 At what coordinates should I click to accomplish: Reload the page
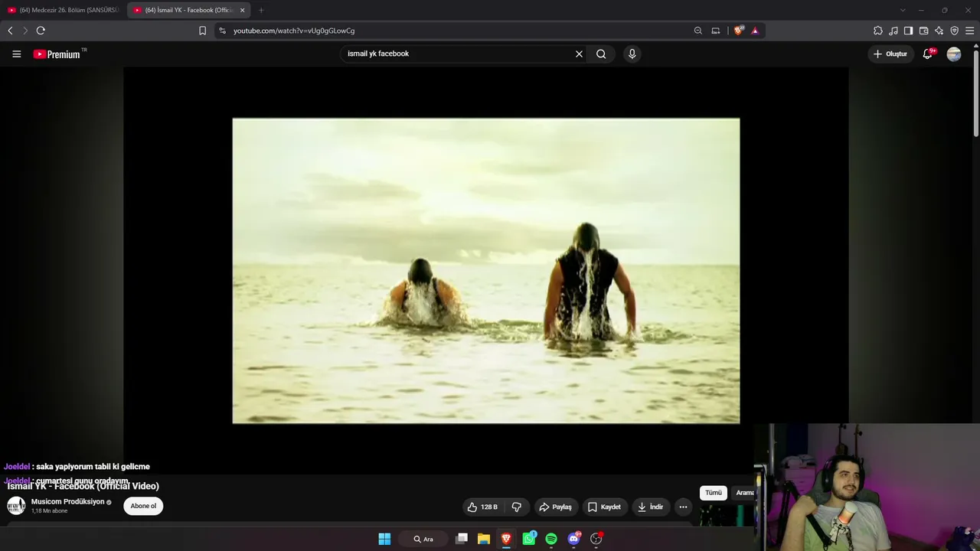[x=41, y=31]
